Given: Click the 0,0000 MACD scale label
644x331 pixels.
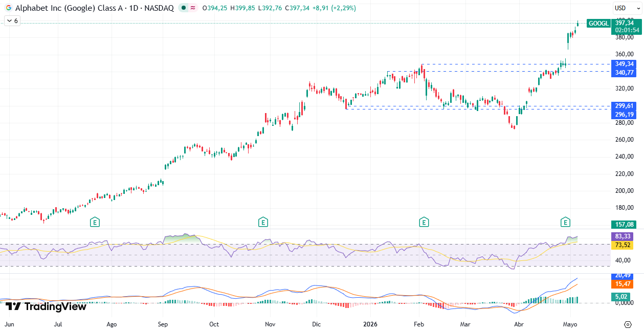Looking at the screenshot, I should click(625, 303).
